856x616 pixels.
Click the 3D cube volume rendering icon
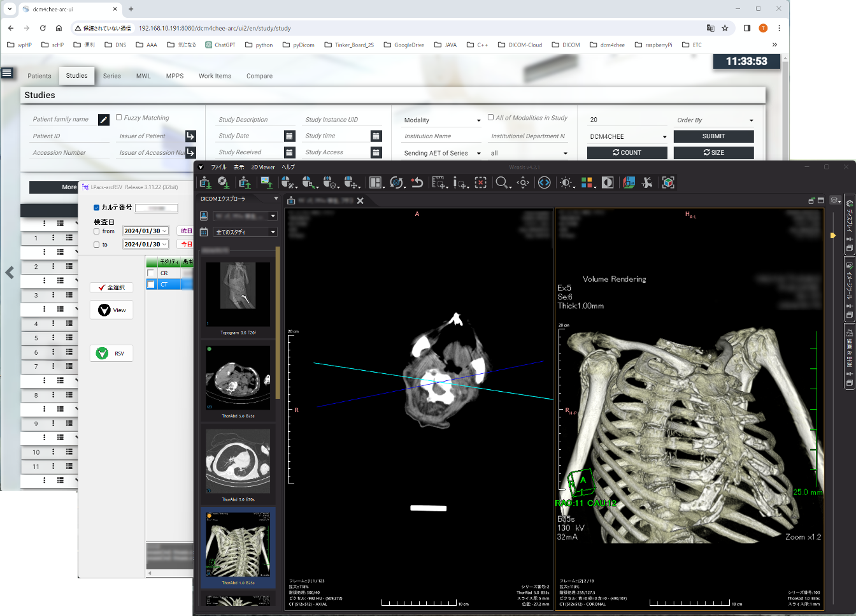tap(668, 183)
